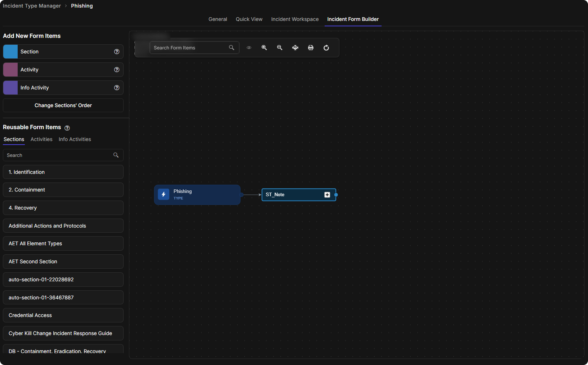Screen dimensions: 588x365
Task: Click the search magnifier in Search Form Items
Action: click(231, 48)
